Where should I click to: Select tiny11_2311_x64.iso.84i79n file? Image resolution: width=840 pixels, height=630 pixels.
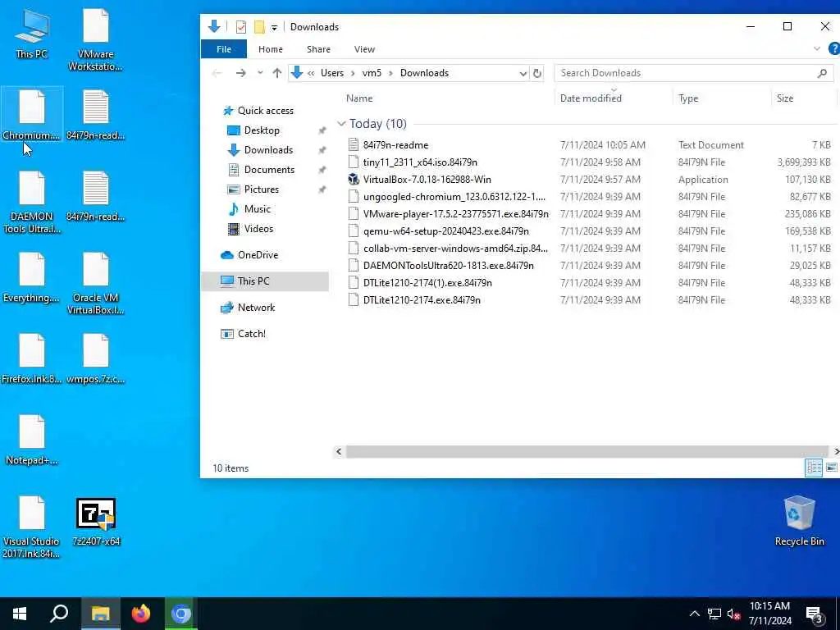(589, 162)
